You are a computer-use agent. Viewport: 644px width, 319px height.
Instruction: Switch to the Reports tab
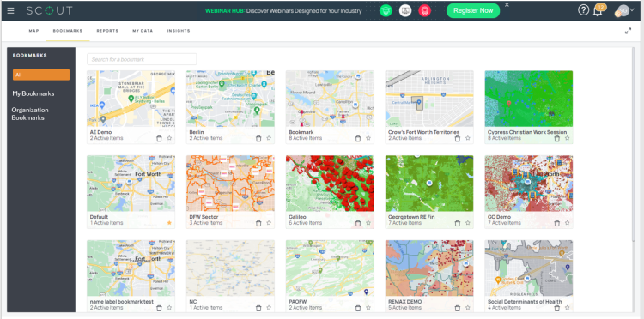pyautogui.click(x=107, y=31)
